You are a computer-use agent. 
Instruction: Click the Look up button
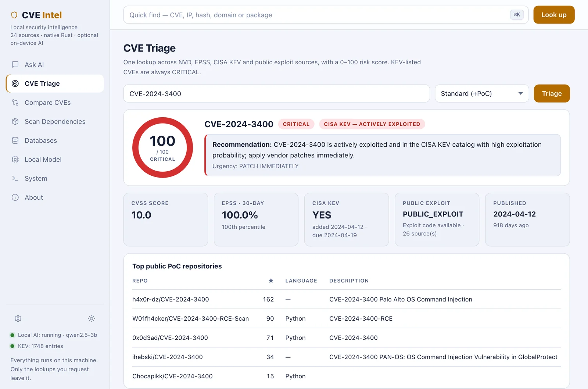554,15
